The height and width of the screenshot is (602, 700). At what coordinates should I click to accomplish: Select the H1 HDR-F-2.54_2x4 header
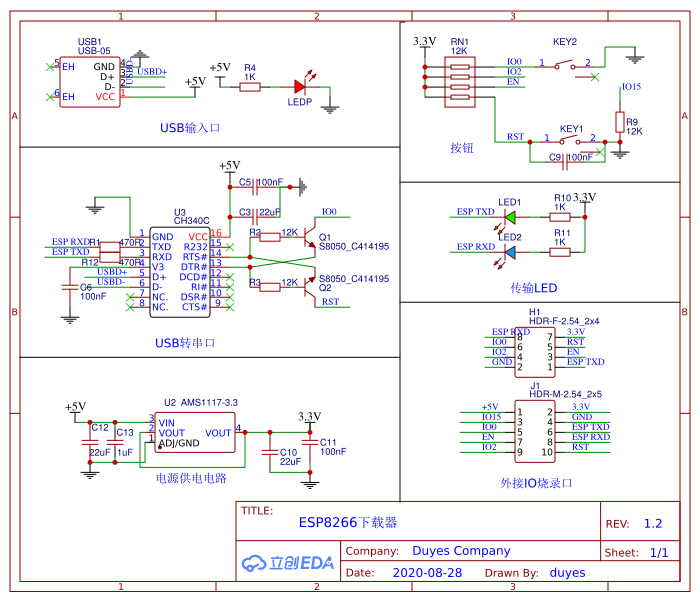[x=535, y=352]
